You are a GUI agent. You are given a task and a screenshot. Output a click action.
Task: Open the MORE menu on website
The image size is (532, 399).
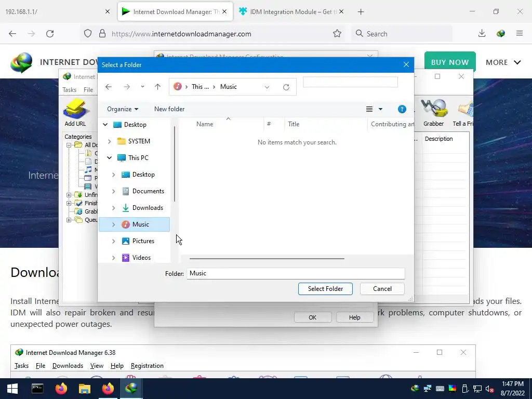[503, 62]
